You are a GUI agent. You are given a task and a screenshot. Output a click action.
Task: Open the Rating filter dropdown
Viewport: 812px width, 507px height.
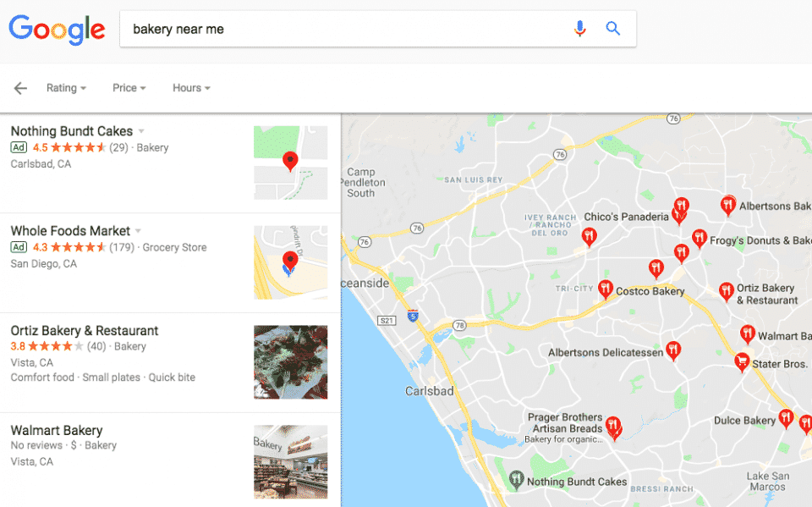point(66,88)
